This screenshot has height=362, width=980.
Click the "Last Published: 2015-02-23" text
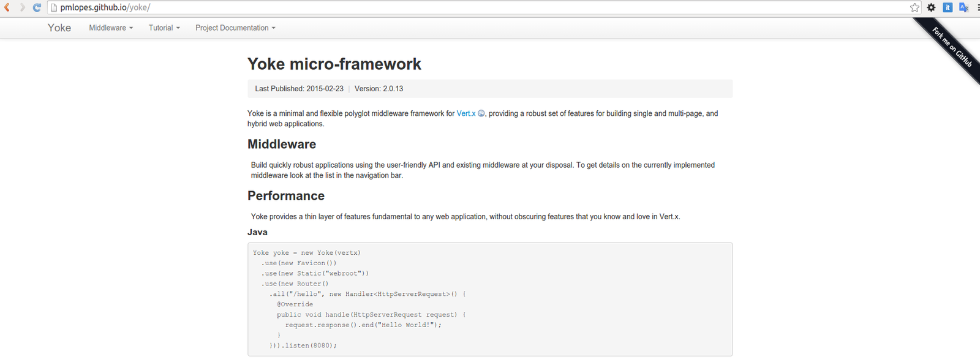(x=299, y=89)
